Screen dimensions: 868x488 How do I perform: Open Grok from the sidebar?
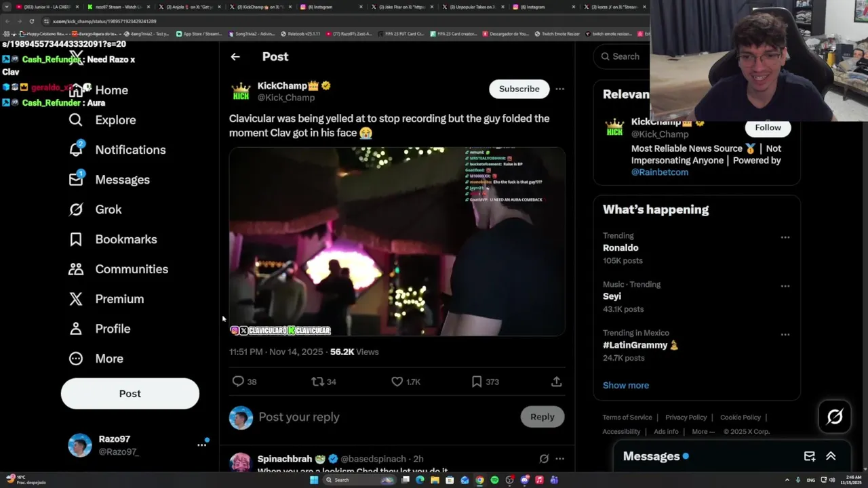coord(96,209)
